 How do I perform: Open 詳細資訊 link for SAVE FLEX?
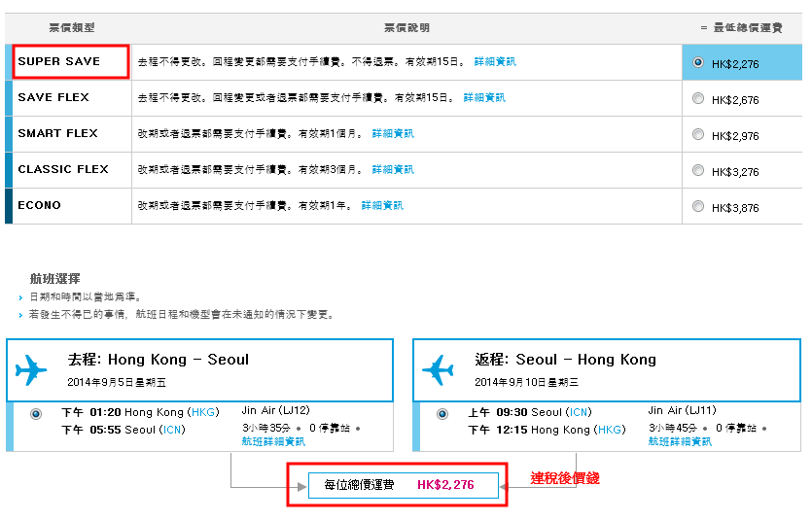click(x=484, y=98)
